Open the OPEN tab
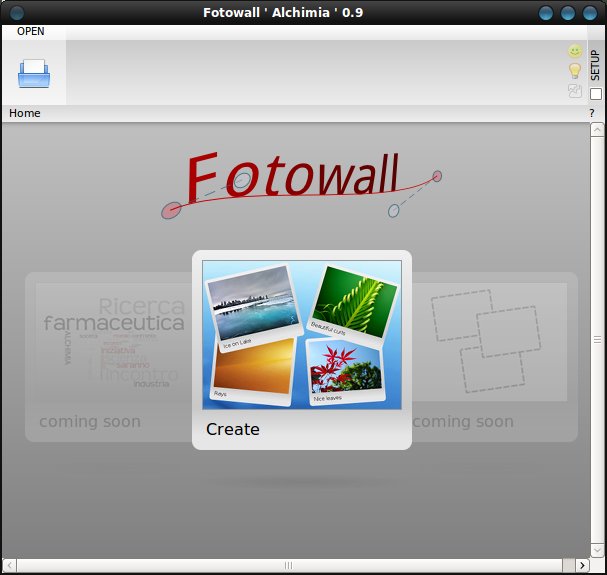This screenshot has width=607, height=575. pos(31,31)
